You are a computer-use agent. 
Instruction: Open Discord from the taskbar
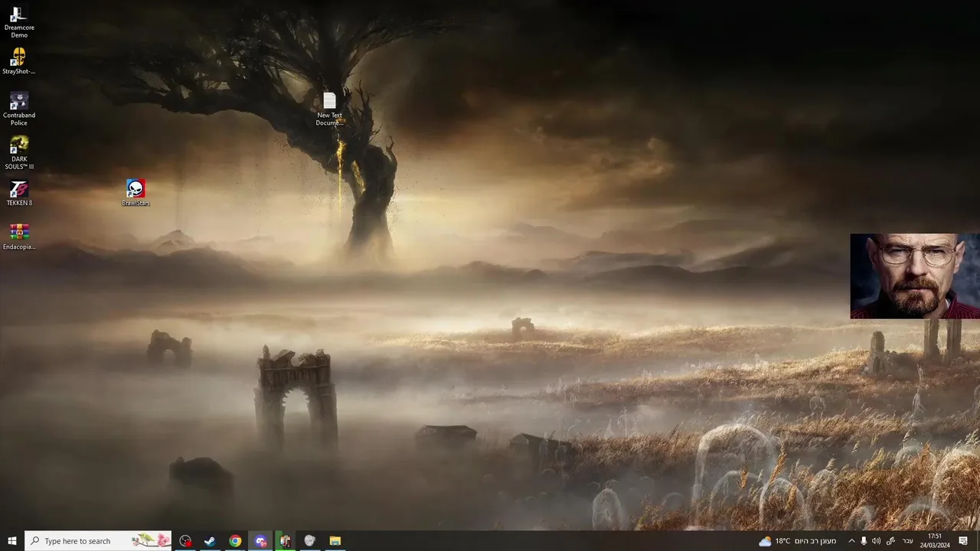coord(260,541)
